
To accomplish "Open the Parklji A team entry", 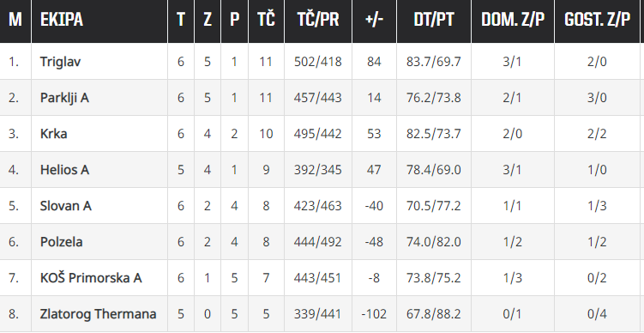I will 64,98.
